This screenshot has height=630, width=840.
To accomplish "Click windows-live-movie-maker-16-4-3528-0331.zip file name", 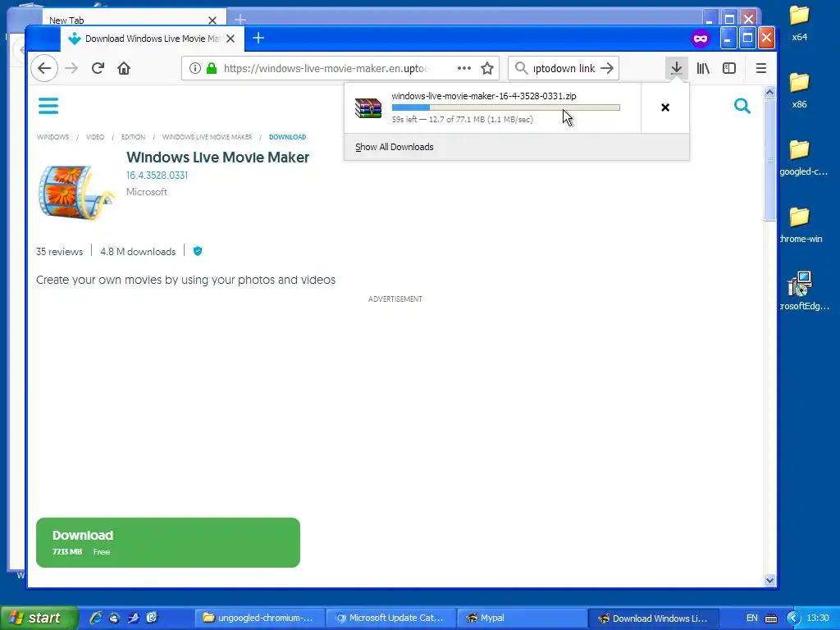I will 484,96.
